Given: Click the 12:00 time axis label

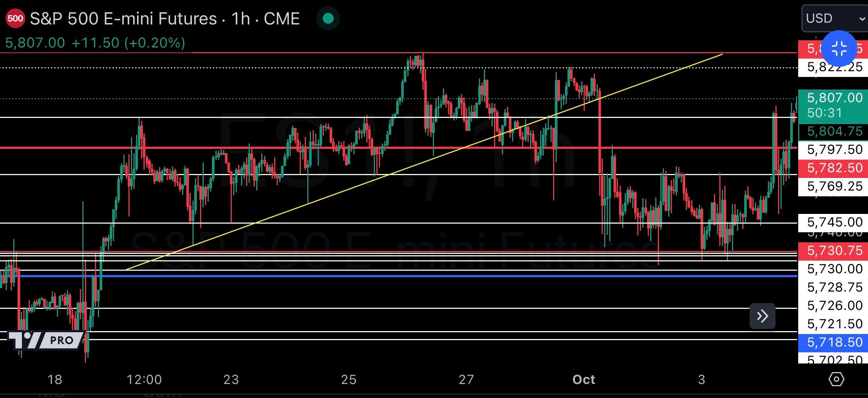Looking at the screenshot, I should (144, 379).
